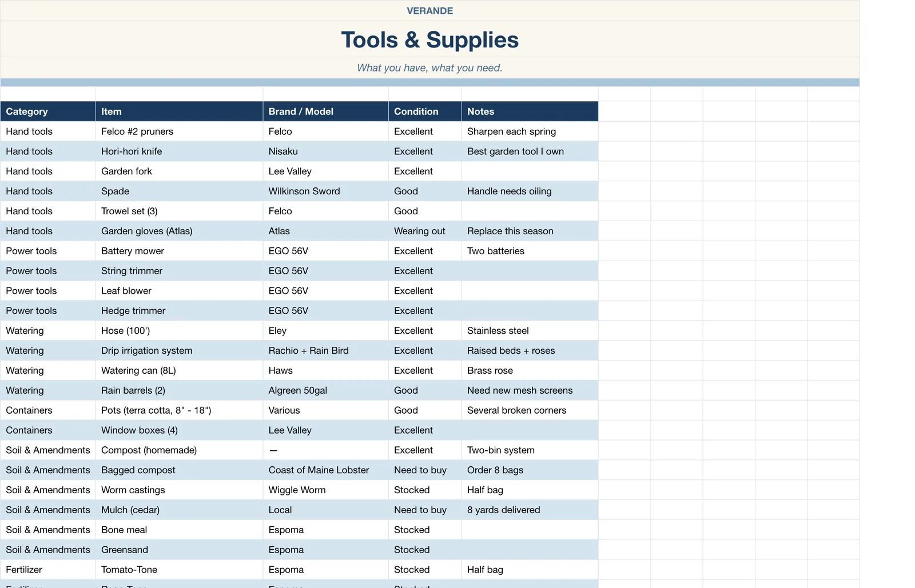Click the Two-bin system note cell
Image resolution: width=915 pixels, height=588 pixels.
(x=530, y=450)
